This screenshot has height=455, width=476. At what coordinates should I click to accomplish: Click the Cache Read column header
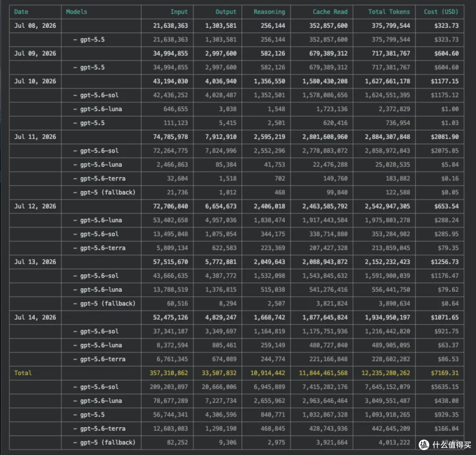point(330,12)
